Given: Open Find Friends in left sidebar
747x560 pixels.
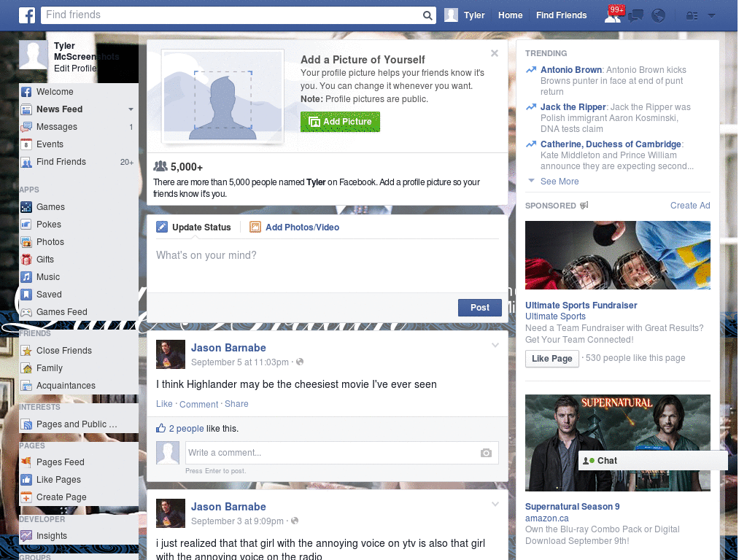Looking at the screenshot, I should pos(79,162).
